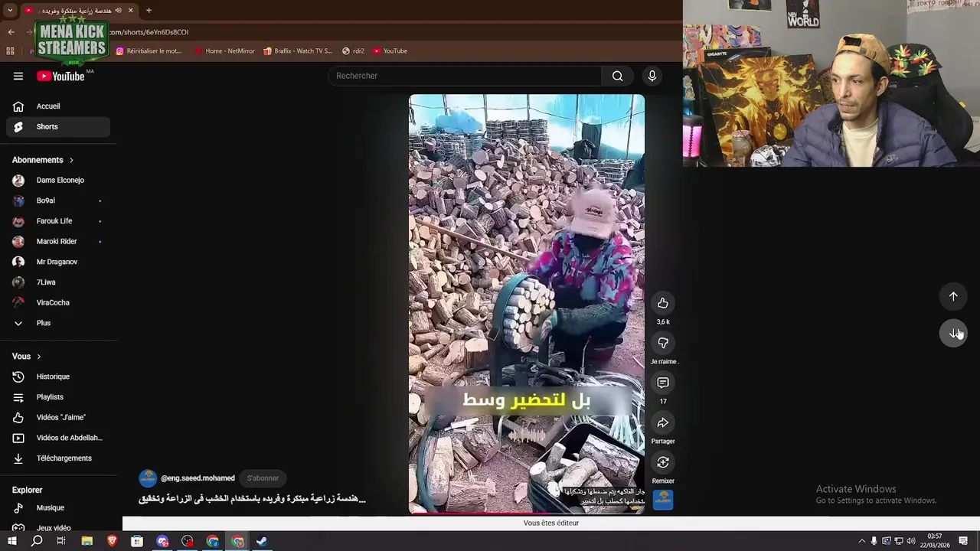Open Home - NetMirror bookmark
The height and width of the screenshot is (551, 980).
[224, 51]
